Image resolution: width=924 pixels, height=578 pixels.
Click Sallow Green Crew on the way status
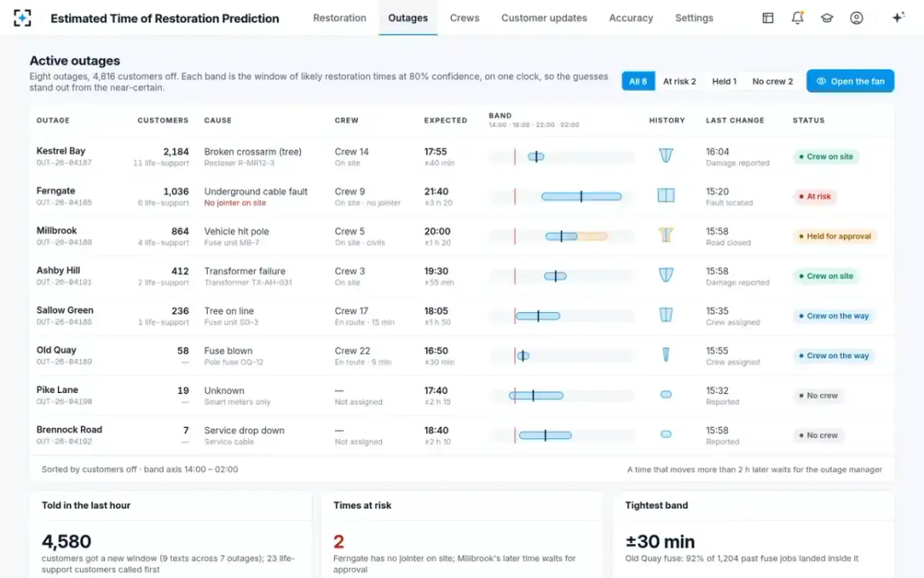[833, 316]
